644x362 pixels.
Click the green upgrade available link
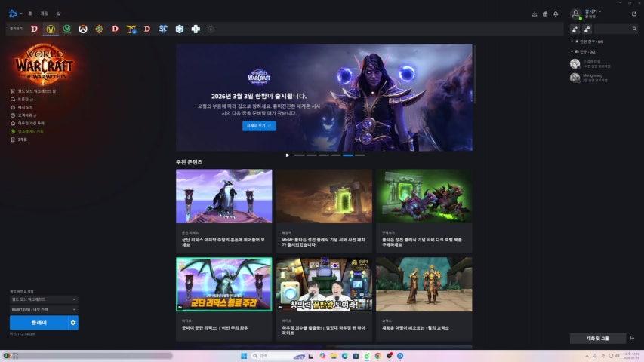pos(27,131)
